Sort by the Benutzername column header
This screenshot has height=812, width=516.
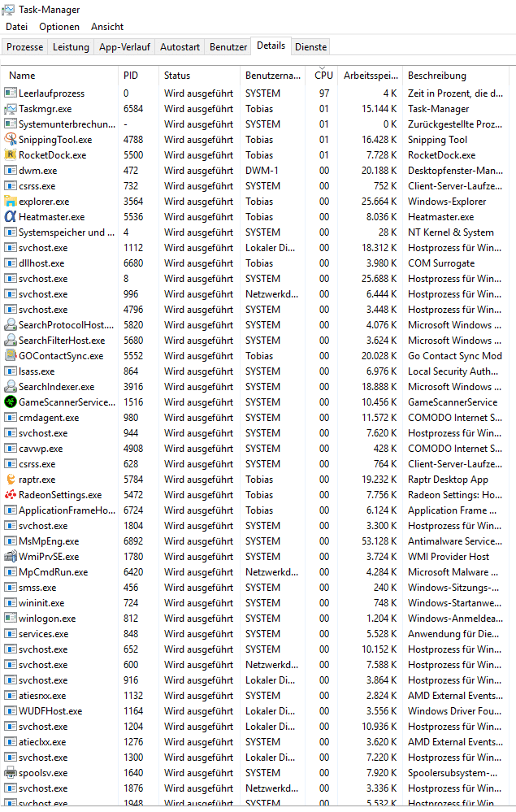(273, 76)
